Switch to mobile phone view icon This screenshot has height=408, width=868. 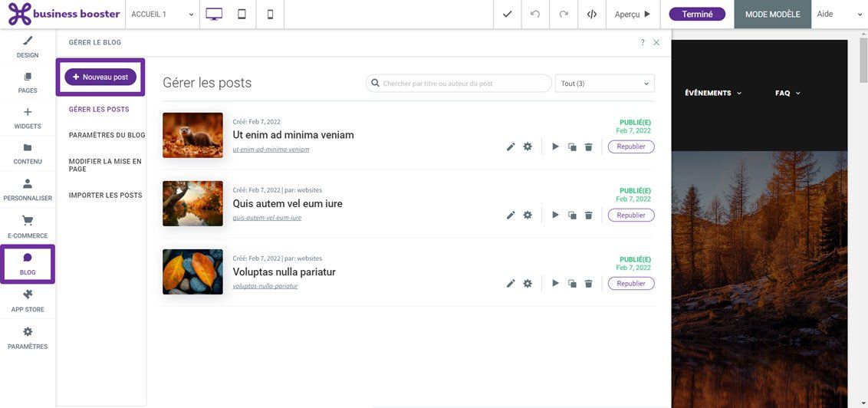(270, 15)
